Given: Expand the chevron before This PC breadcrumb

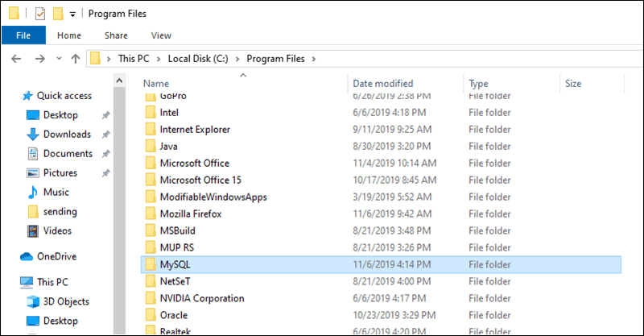Looking at the screenshot, I should [109, 59].
